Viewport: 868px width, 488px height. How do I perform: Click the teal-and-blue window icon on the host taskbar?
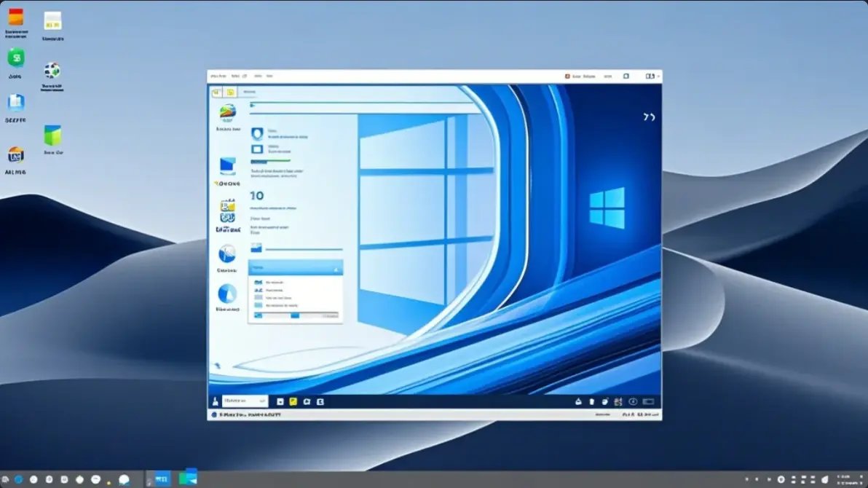pos(188,478)
